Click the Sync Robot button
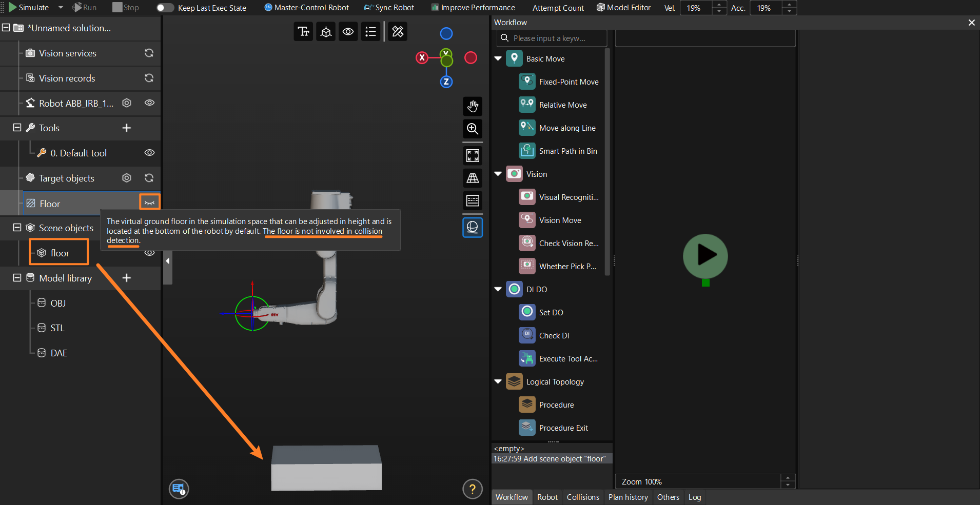Viewport: 980px width, 505px height. (389, 8)
